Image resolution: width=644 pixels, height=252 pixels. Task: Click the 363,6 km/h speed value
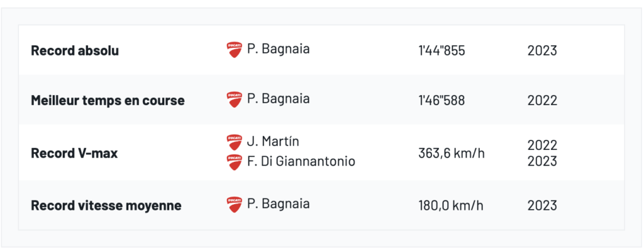[x=452, y=153]
